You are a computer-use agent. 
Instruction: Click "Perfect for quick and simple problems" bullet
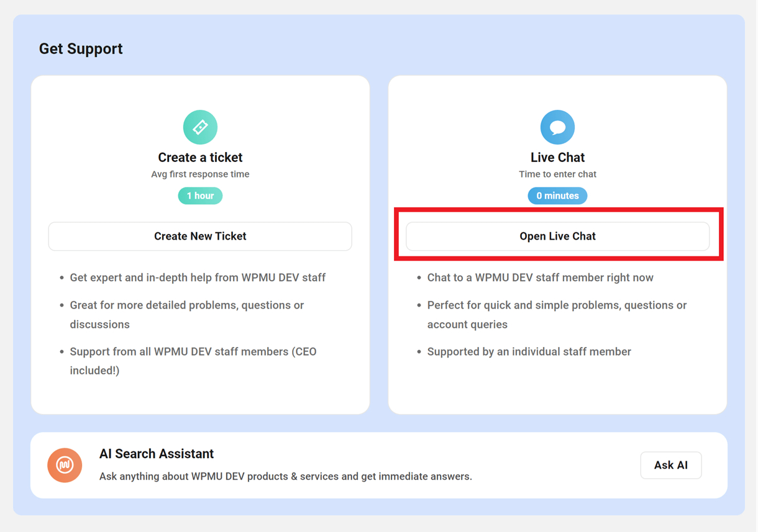coord(557,315)
